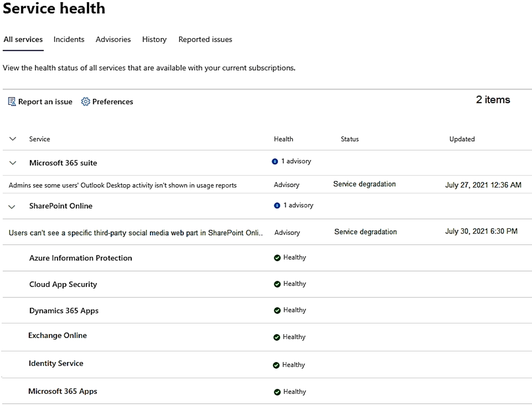Click Service degradation status for Outlook advisory
Image resolution: width=532 pixels, height=411 pixels.
coord(364,184)
